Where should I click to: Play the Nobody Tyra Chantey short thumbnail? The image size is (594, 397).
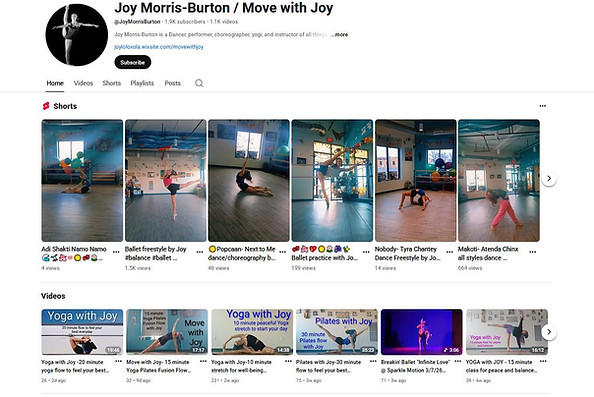click(x=416, y=181)
